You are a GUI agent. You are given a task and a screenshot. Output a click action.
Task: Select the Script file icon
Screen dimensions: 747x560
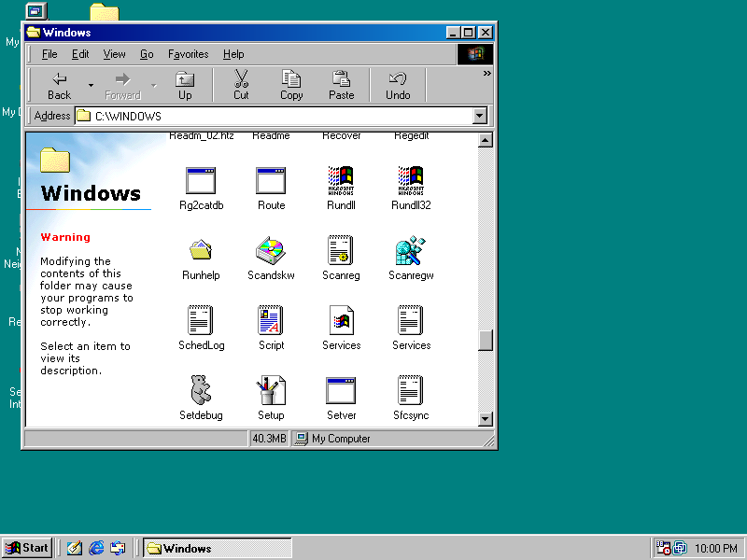click(271, 321)
